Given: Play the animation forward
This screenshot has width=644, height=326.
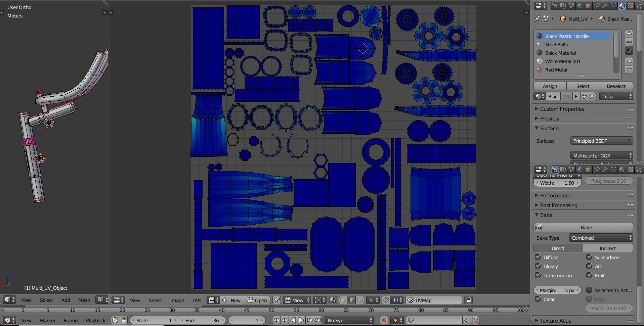Looking at the screenshot, I should 301,320.
